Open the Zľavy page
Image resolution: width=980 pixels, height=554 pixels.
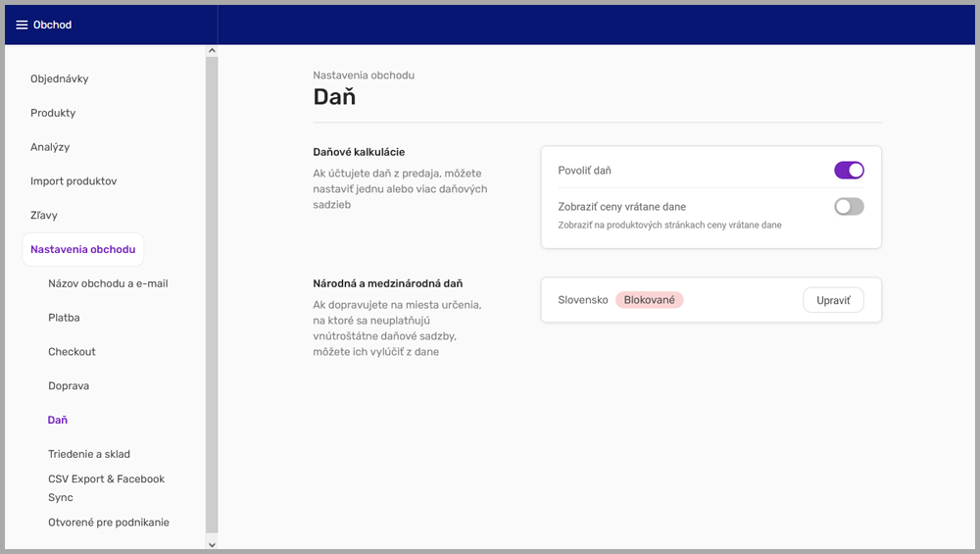pyautogui.click(x=44, y=215)
